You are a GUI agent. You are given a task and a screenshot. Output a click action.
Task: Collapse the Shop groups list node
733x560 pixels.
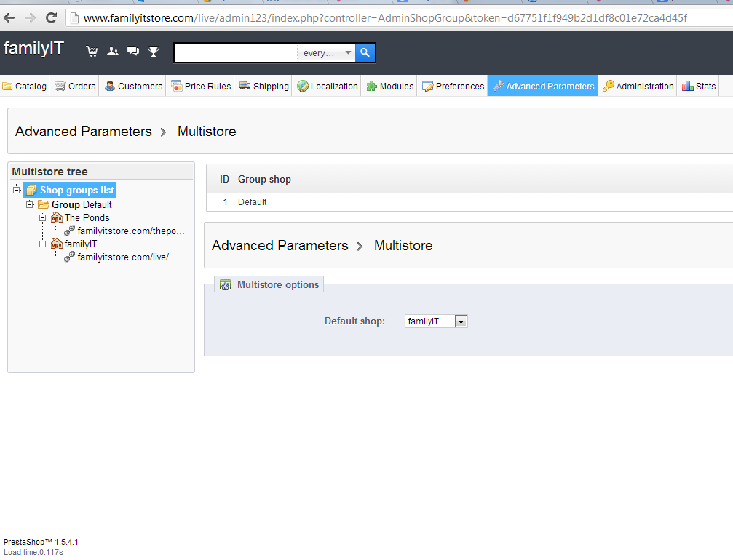[17, 190]
